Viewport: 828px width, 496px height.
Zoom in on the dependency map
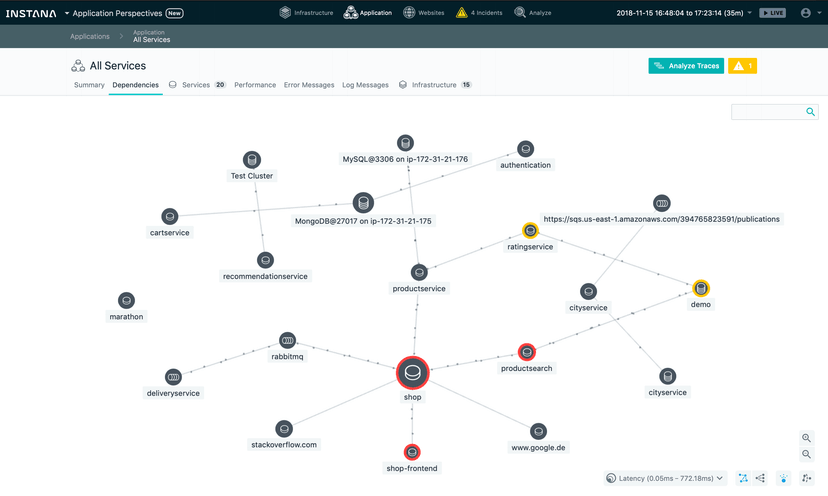click(x=806, y=438)
